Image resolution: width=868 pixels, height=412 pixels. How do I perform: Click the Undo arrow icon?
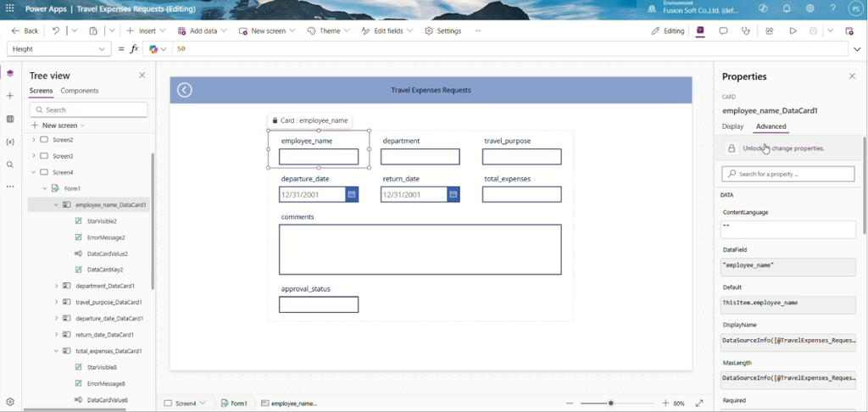tap(56, 31)
